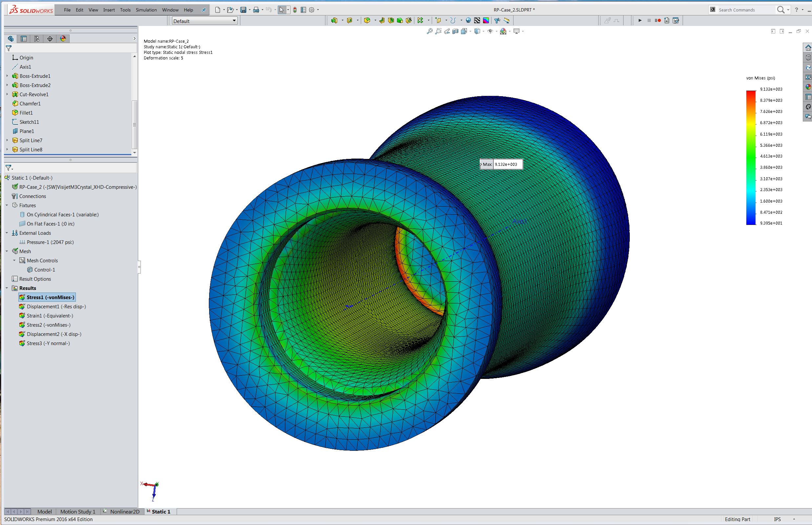Image resolution: width=812 pixels, height=525 pixels.
Task: Click the Print icon
Action: coord(256,10)
